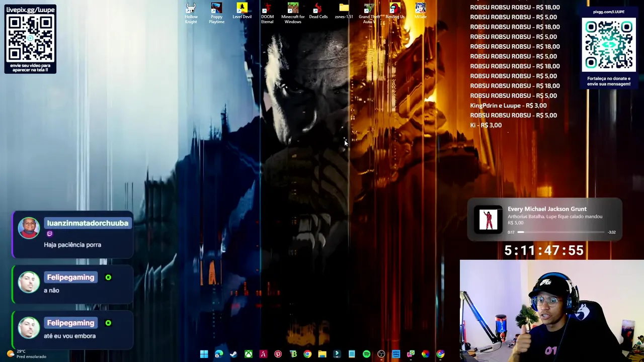644x362 pixels.
Task: Click 'KingPdrin e Luupe - R$ 3,00' donation
Action: pos(508,106)
